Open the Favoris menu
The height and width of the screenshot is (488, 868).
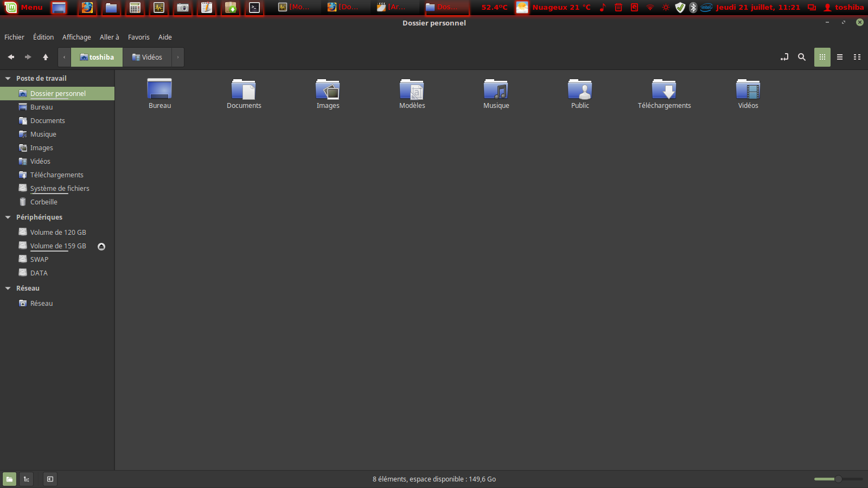pos(138,37)
